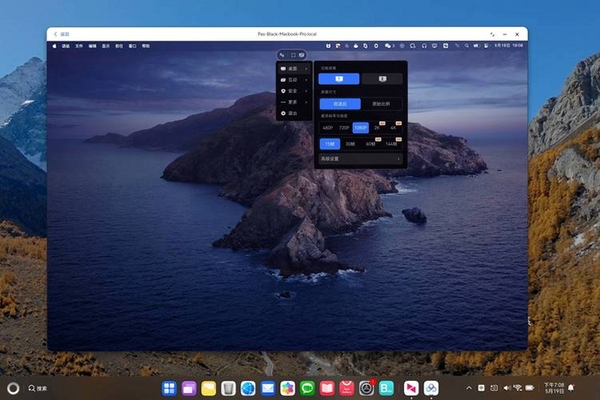This screenshot has height=400, width=600.
Task: Expand the 安全 submenu
Action: point(293,91)
